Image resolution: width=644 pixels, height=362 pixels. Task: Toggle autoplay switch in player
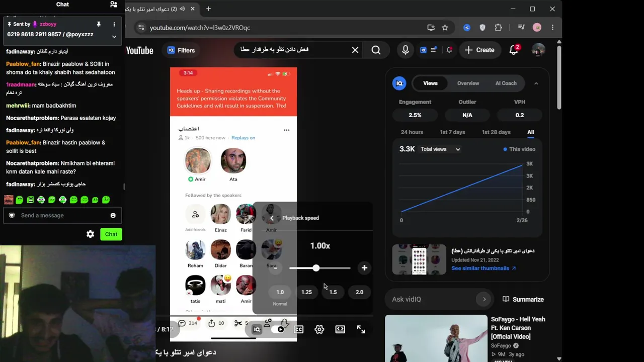[x=278, y=329]
